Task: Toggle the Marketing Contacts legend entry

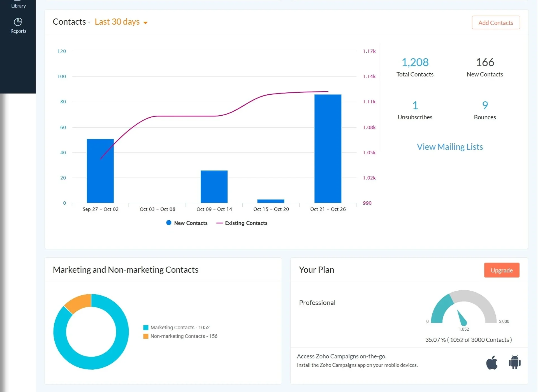Action: coord(177,327)
